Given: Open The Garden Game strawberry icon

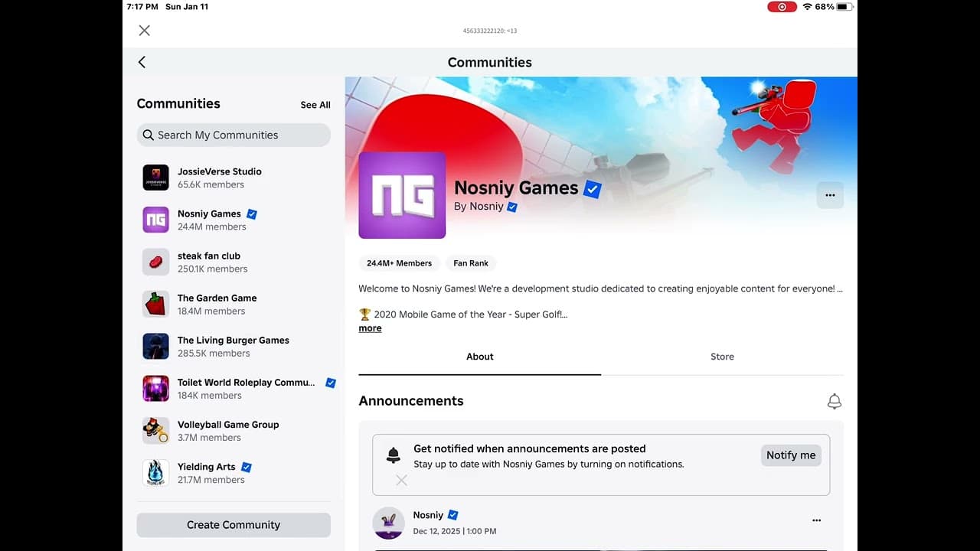Looking at the screenshot, I should click(156, 304).
